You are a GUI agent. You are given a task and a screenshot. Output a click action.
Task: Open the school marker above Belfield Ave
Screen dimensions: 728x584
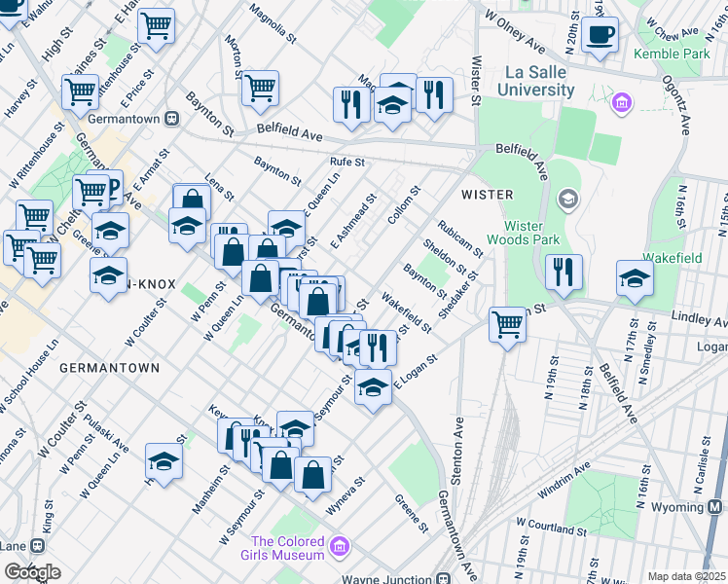pos(393,108)
